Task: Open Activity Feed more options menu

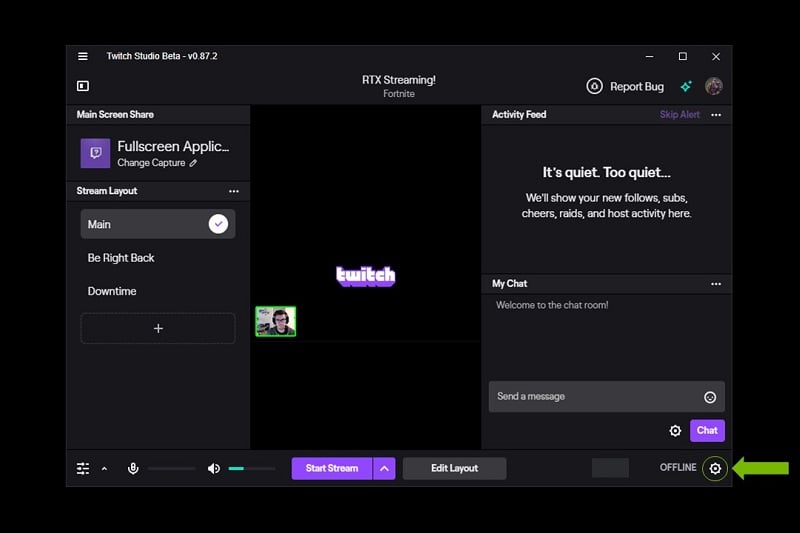Action: pyautogui.click(x=716, y=115)
